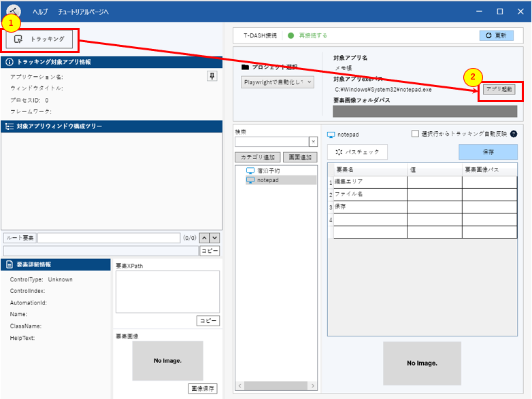Click 画面追加 button
The image size is (532, 399).
300,157
